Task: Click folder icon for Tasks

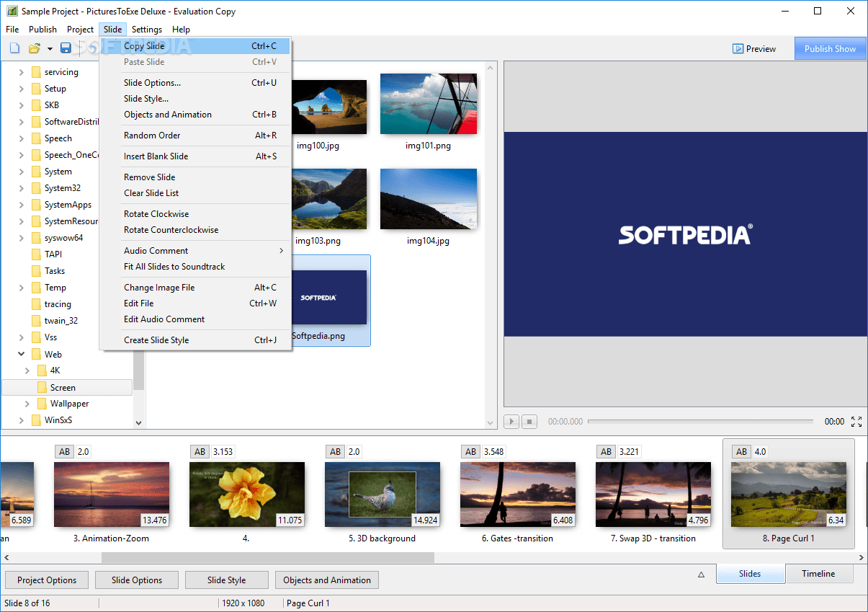Action: tap(36, 271)
